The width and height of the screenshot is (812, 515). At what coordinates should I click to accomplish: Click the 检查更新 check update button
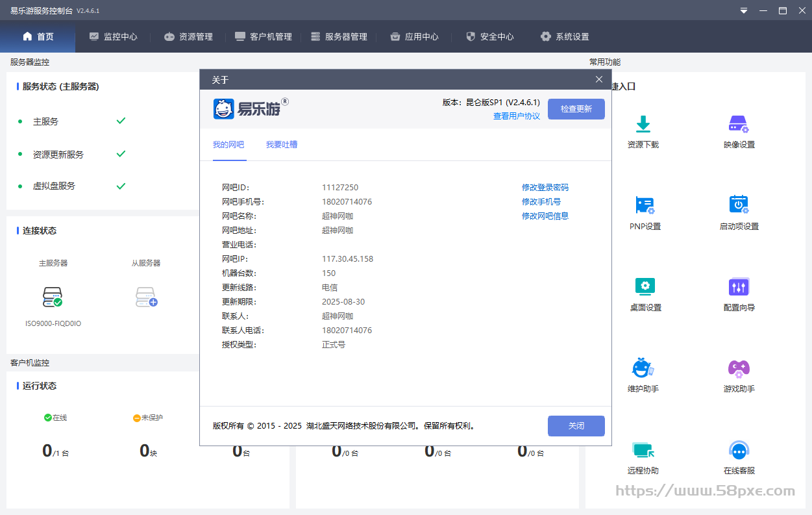click(x=576, y=109)
